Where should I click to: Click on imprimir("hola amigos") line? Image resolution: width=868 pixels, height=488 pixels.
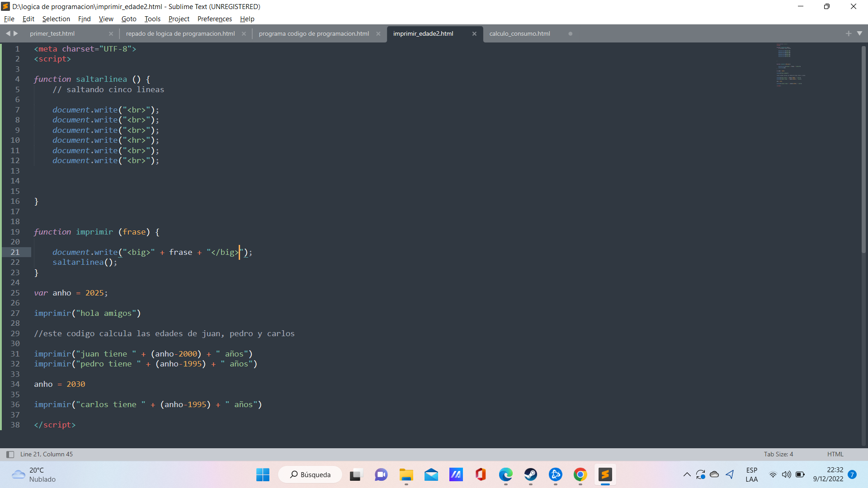87,313
